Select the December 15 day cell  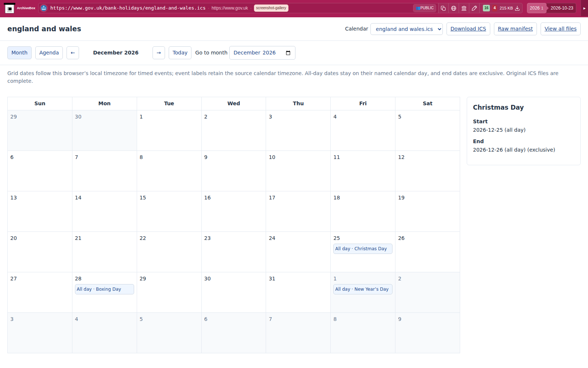(169, 211)
